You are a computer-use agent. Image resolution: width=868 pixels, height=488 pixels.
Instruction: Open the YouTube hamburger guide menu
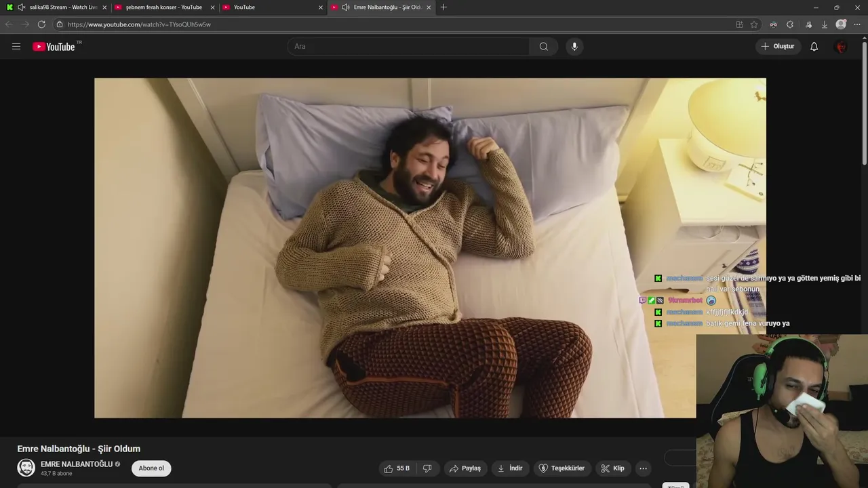click(x=16, y=46)
